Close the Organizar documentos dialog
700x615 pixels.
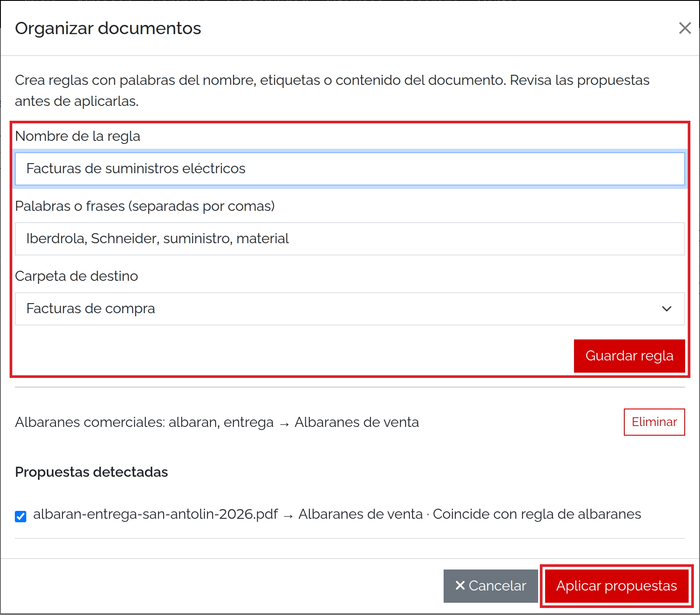pyautogui.click(x=685, y=28)
